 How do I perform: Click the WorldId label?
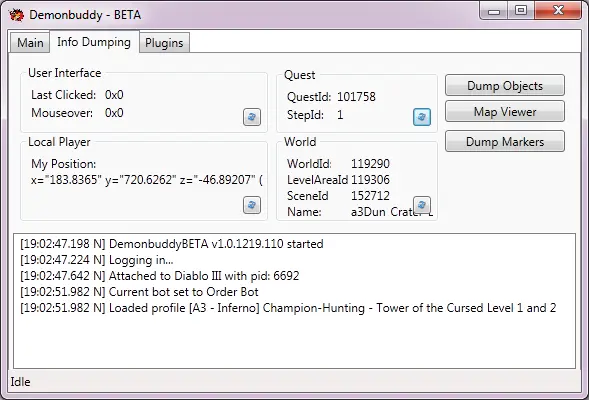coord(309,164)
